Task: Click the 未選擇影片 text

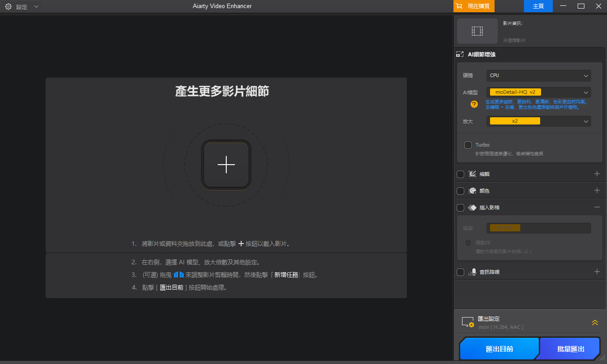Action: (514, 41)
